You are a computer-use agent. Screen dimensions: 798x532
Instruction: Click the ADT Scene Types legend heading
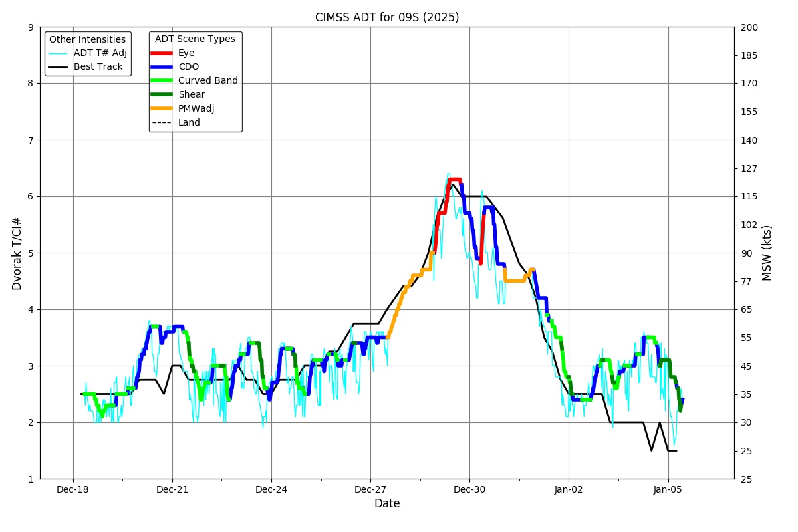tap(195, 39)
